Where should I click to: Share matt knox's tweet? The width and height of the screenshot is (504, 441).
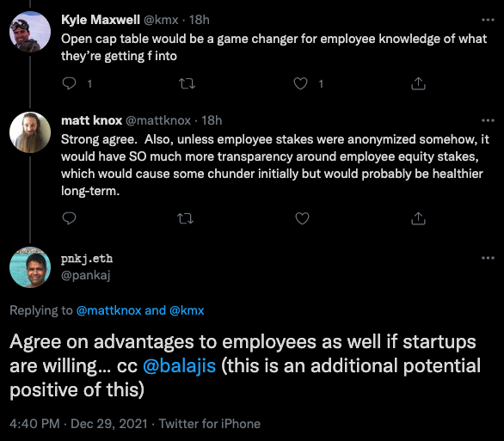(418, 218)
